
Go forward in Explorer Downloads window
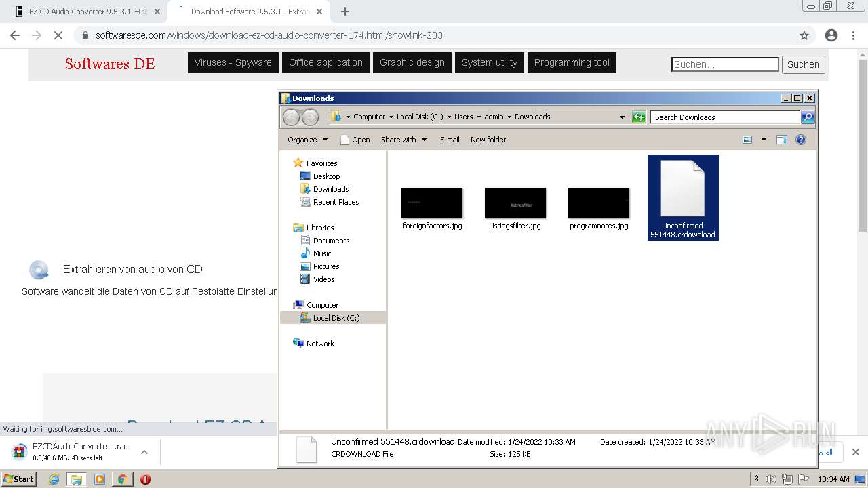tap(310, 117)
